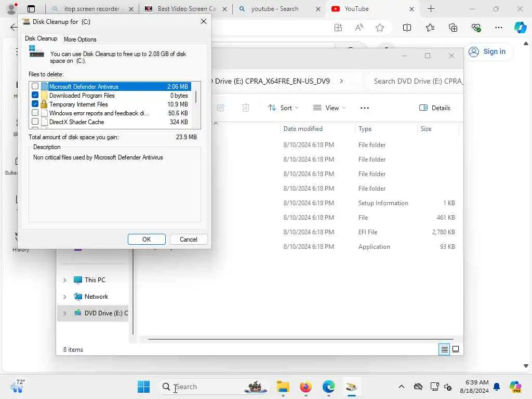532x399 pixels.
Task: Select This PC in navigation tree
Action: (95, 280)
